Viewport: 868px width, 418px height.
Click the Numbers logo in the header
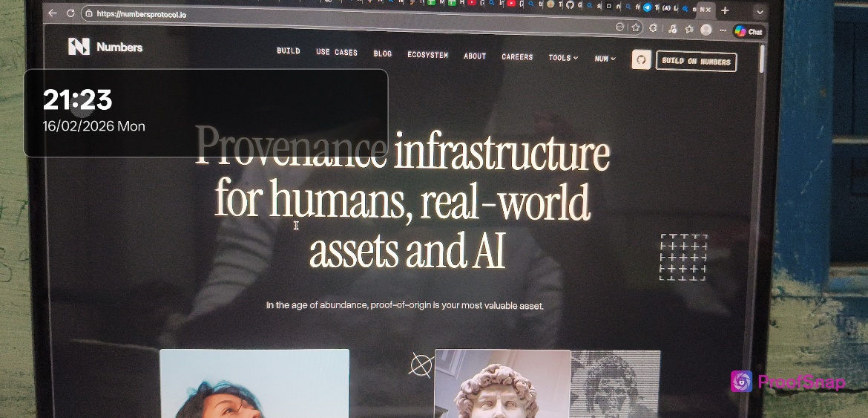tap(105, 47)
